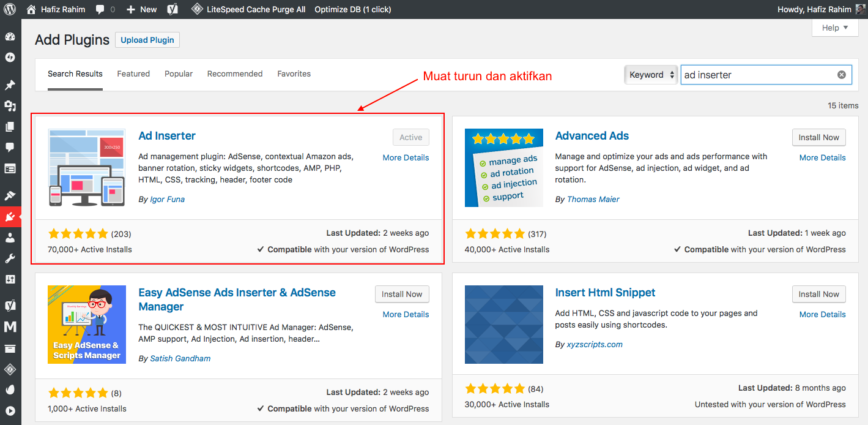868x425 pixels.
Task: Expand the Help panel
Action: (x=834, y=28)
